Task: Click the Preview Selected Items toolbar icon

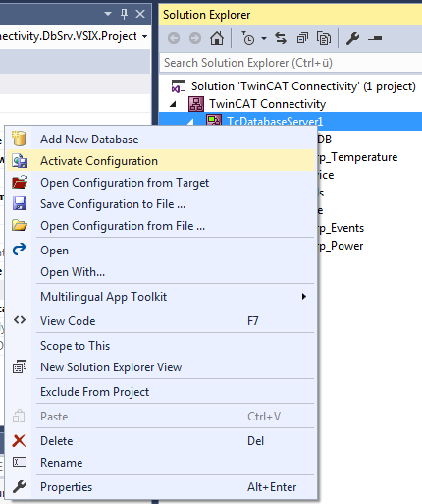Action: point(375,38)
